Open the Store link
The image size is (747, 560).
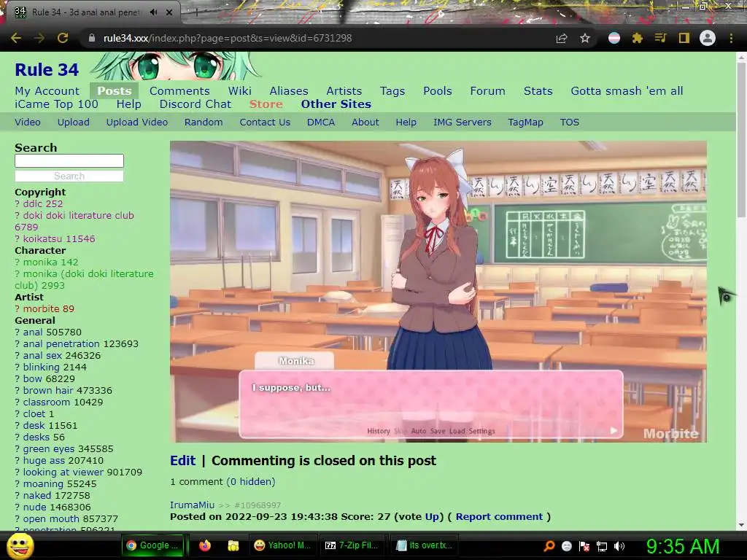coord(266,104)
